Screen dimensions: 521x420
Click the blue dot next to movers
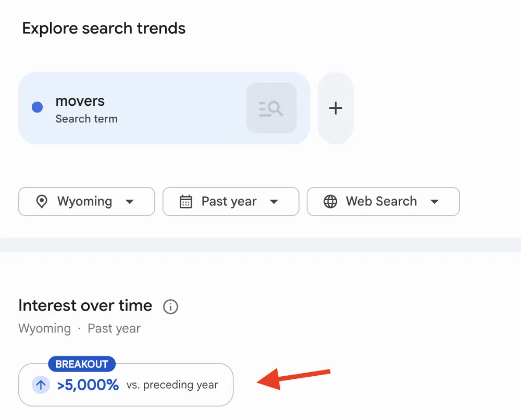click(x=37, y=107)
